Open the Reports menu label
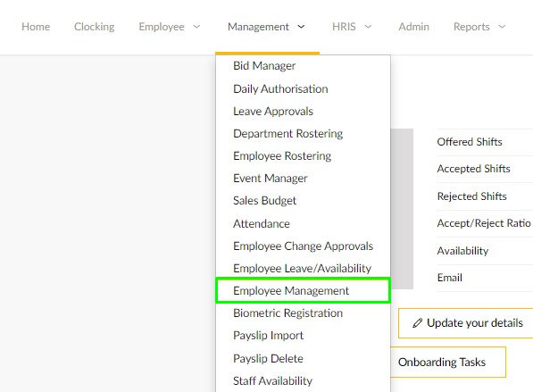Viewport: 533px width, 392px height. 471,27
